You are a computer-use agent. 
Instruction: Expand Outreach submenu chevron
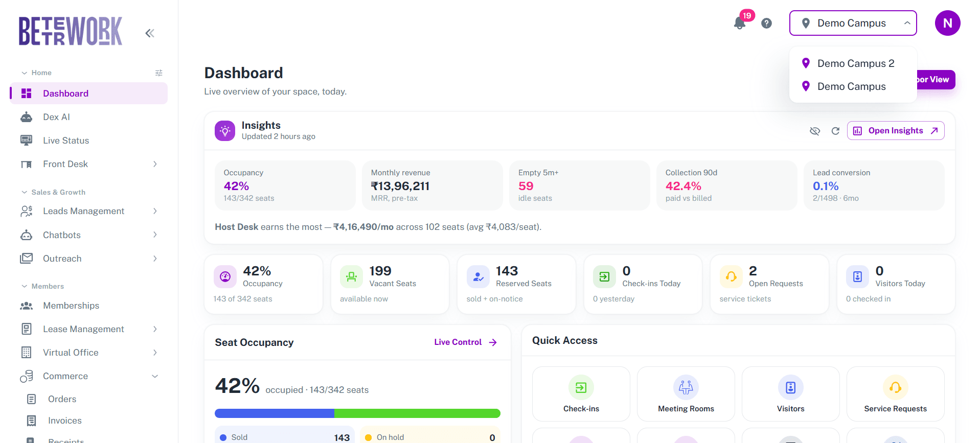[155, 259]
